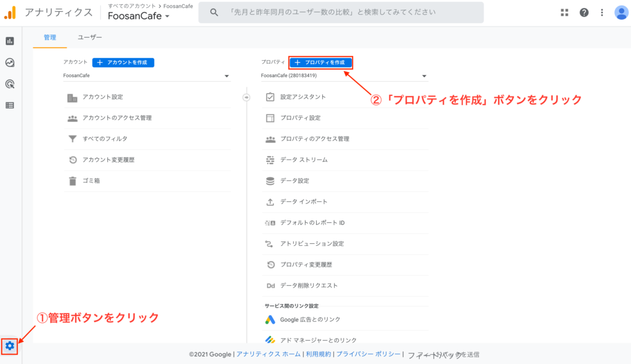Image resolution: width=631 pixels, height=364 pixels.
Task: Open the Reports bar chart sidebar icon
Action: [10, 41]
